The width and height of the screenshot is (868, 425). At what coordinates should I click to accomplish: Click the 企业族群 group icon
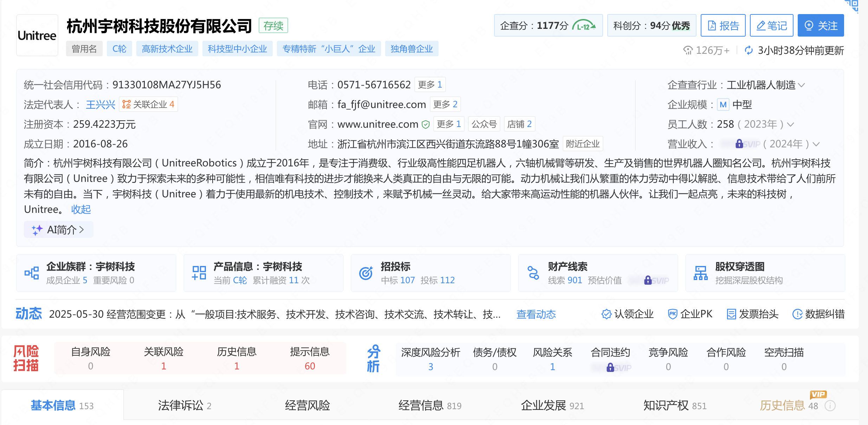point(32,273)
